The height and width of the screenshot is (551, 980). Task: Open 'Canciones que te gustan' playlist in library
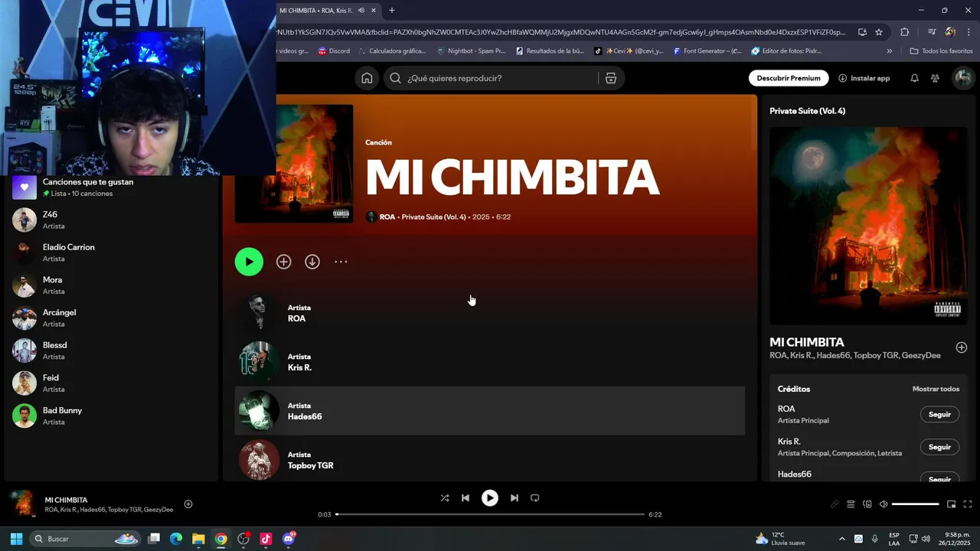111,187
